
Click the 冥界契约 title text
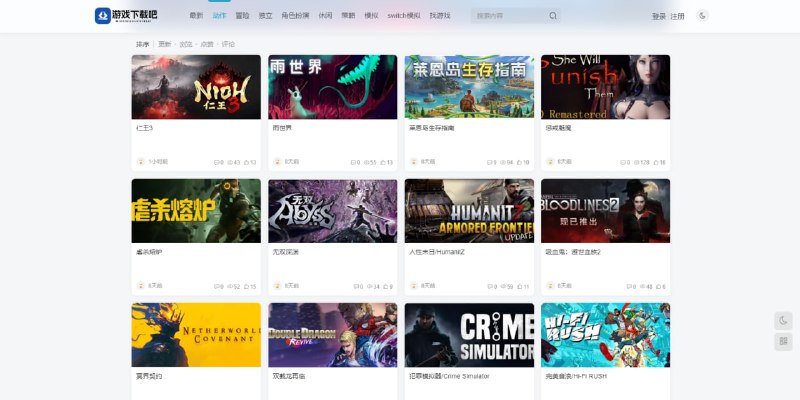(x=149, y=377)
